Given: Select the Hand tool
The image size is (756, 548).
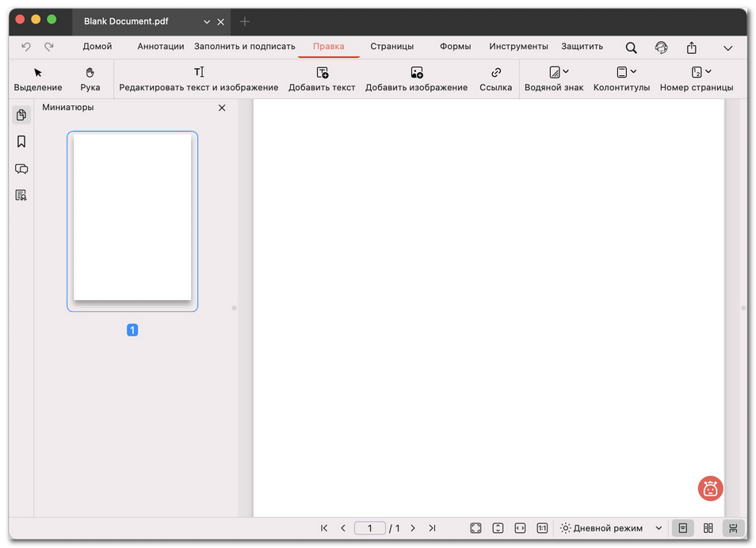Looking at the screenshot, I should (90, 78).
